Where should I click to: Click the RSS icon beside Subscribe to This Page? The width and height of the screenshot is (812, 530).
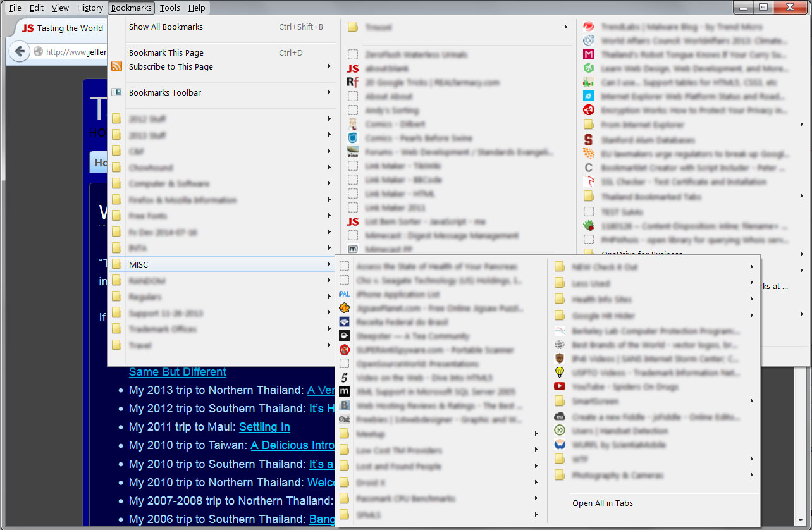tap(116, 66)
